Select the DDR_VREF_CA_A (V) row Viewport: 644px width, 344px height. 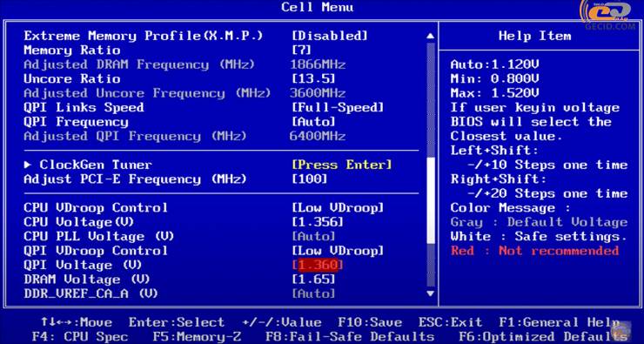pos(91,293)
